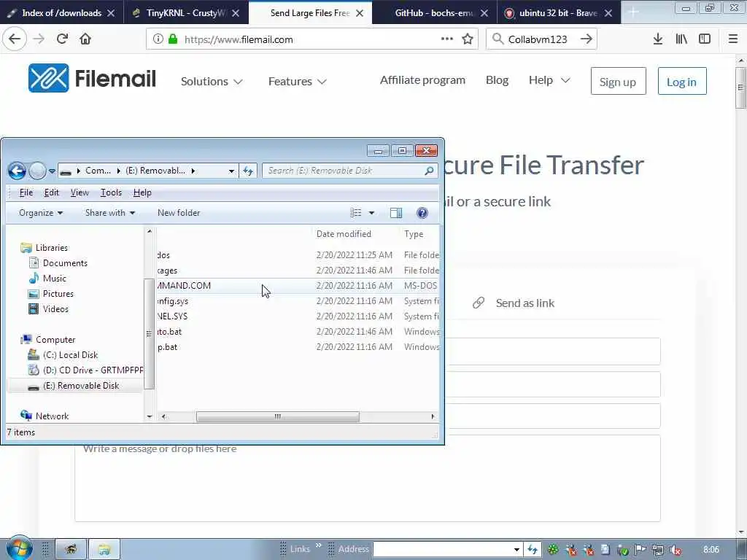Click the Explorer horizontal scrollbar thumb
Image resolution: width=747 pixels, height=560 pixels.
click(278, 416)
